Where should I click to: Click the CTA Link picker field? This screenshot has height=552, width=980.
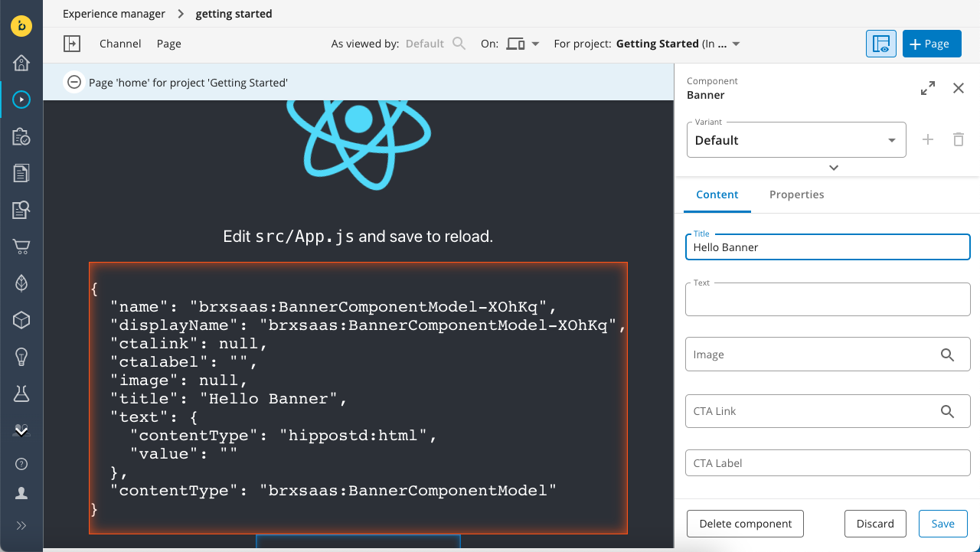pos(828,411)
